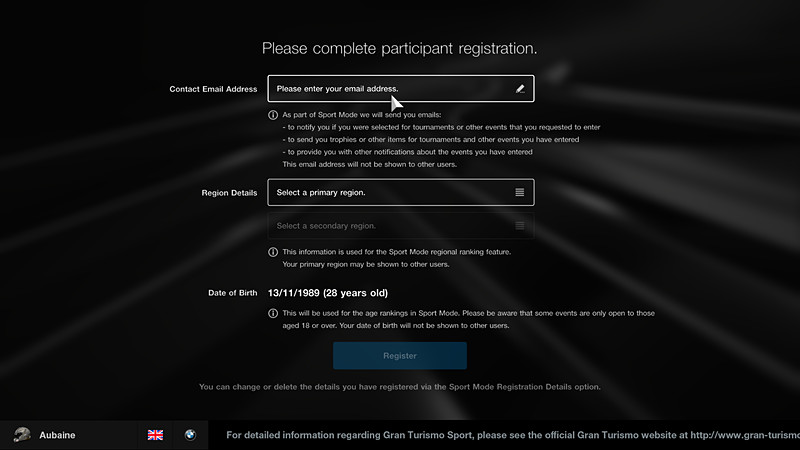Click the date of birth 13/11/1989 value
The height and width of the screenshot is (450, 800).
pyautogui.click(x=328, y=293)
